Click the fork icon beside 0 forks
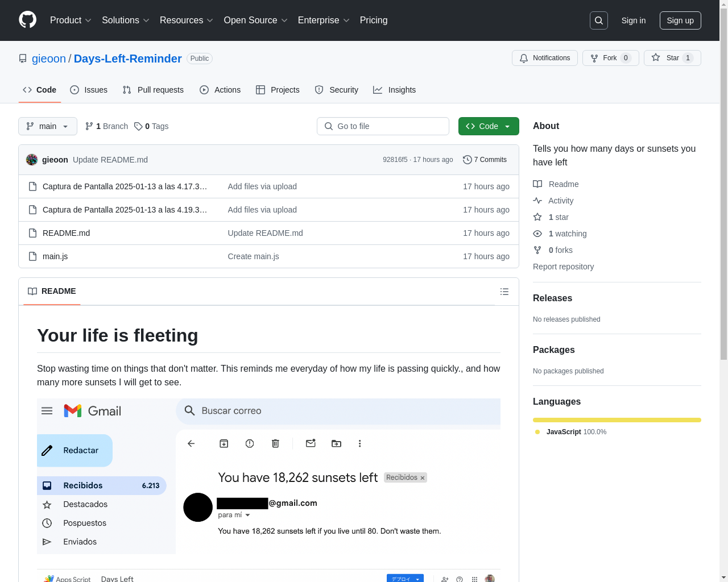Viewport: 728px width, 582px height. 537,250
